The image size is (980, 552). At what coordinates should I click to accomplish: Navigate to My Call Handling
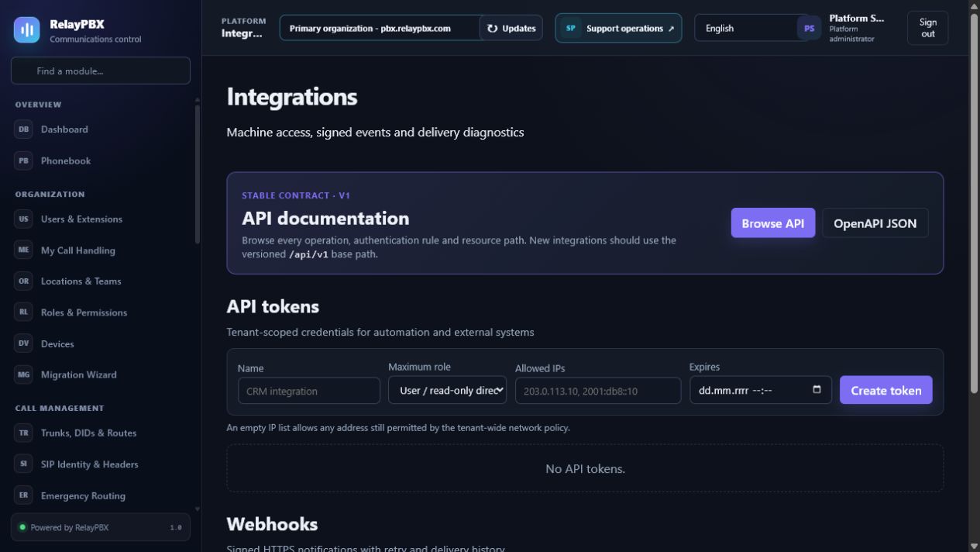click(x=101, y=250)
